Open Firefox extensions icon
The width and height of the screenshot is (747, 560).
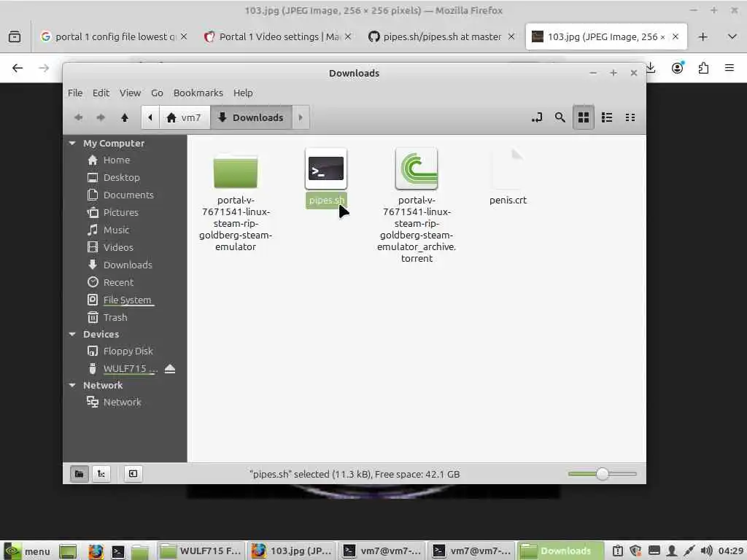tap(703, 68)
